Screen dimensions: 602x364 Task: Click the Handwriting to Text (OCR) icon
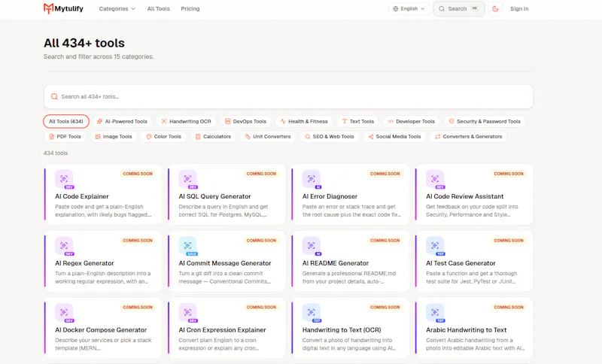[x=312, y=313]
